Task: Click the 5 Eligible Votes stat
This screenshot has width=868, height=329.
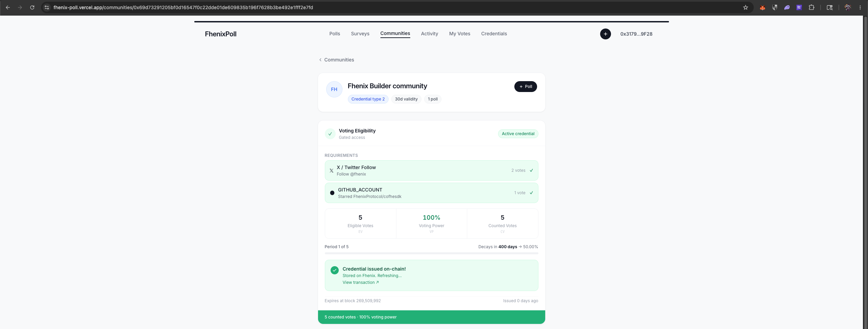Action: [x=360, y=224]
